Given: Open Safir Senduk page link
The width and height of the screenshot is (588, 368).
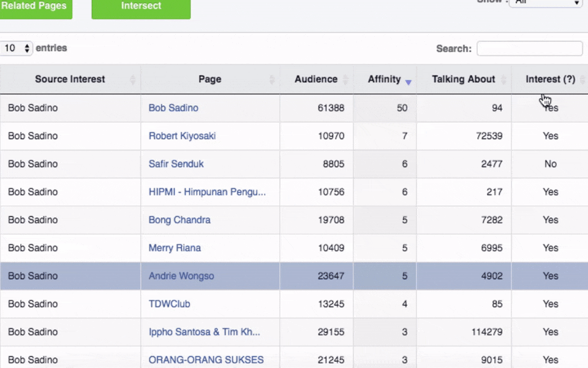Looking at the screenshot, I should click(x=176, y=164).
